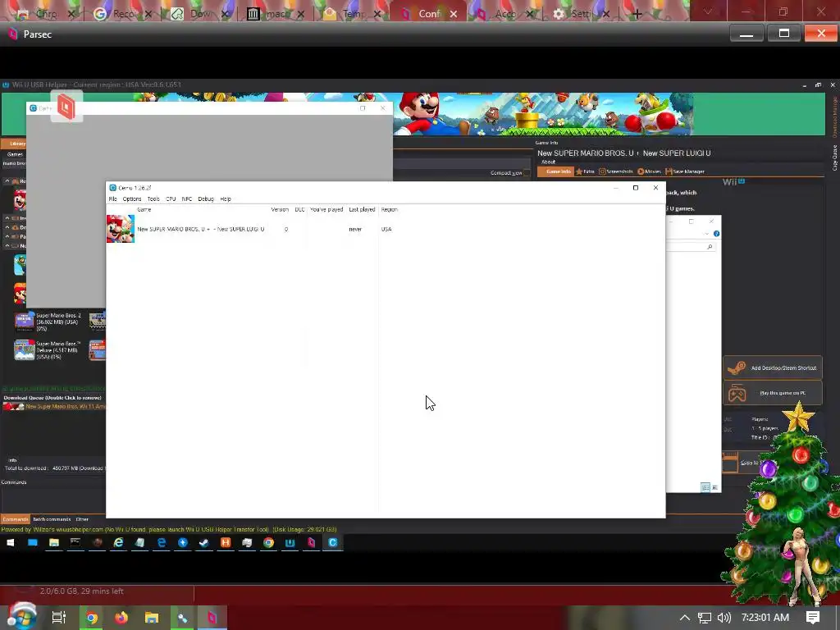Open the NFC menu in Cemu
The width and height of the screenshot is (840, 630).
(186, 199)
